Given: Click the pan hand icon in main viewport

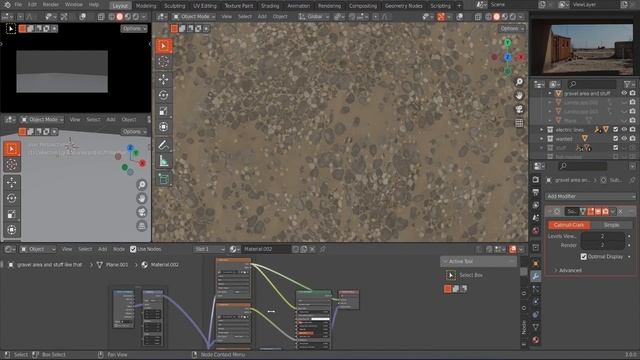Looking at the screenshot, I should click(519, 96).
